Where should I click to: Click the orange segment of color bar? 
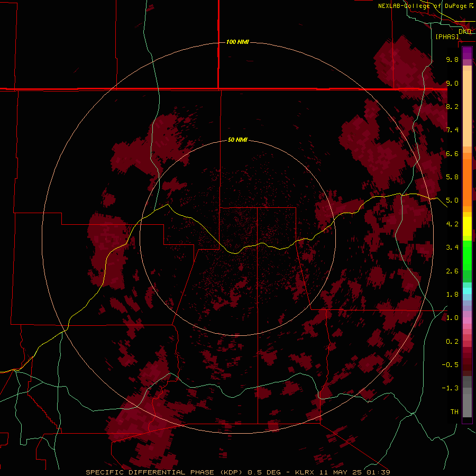point(467,182)
